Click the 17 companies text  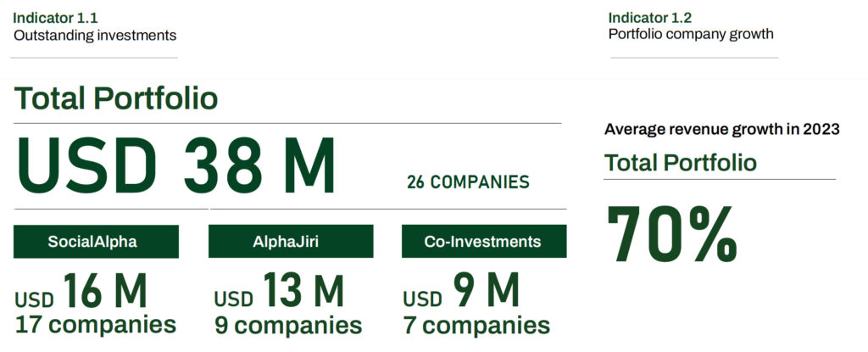[95, 325]
